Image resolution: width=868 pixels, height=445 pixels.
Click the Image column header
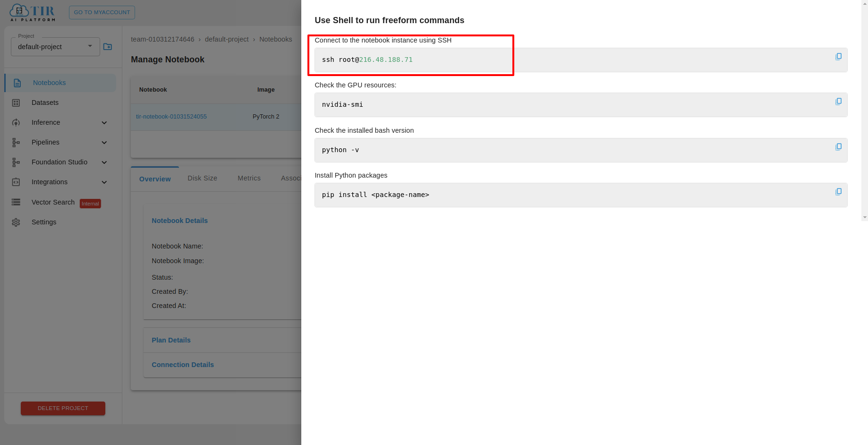point(266,90)
